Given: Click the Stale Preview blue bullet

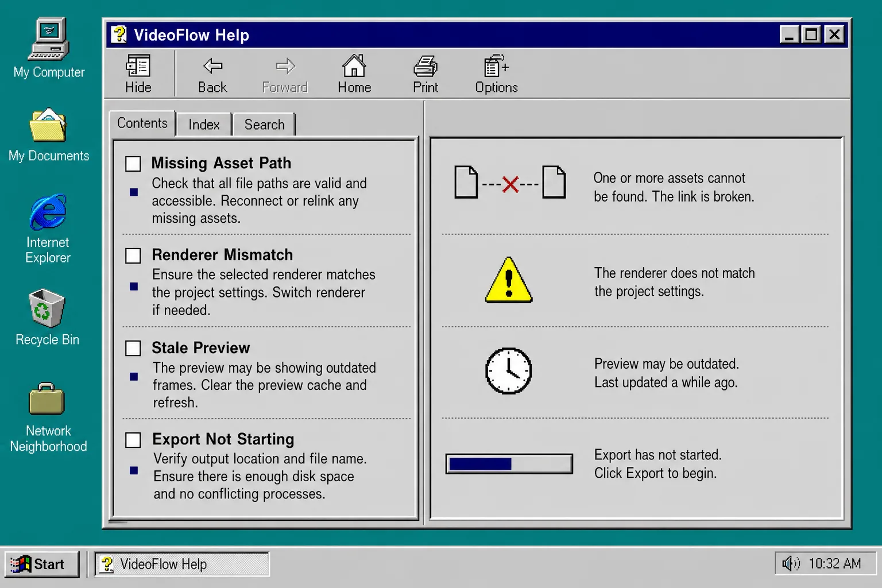Looking at the screenshot, I should coord(134,377).
